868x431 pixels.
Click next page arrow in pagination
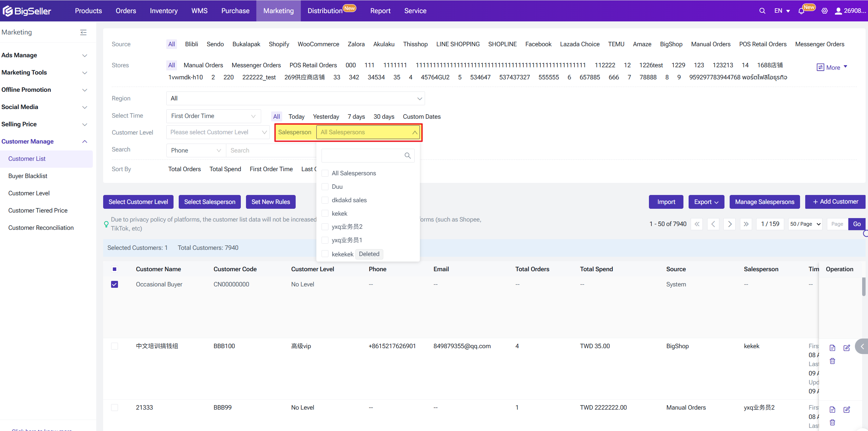[x=729, y=224]
